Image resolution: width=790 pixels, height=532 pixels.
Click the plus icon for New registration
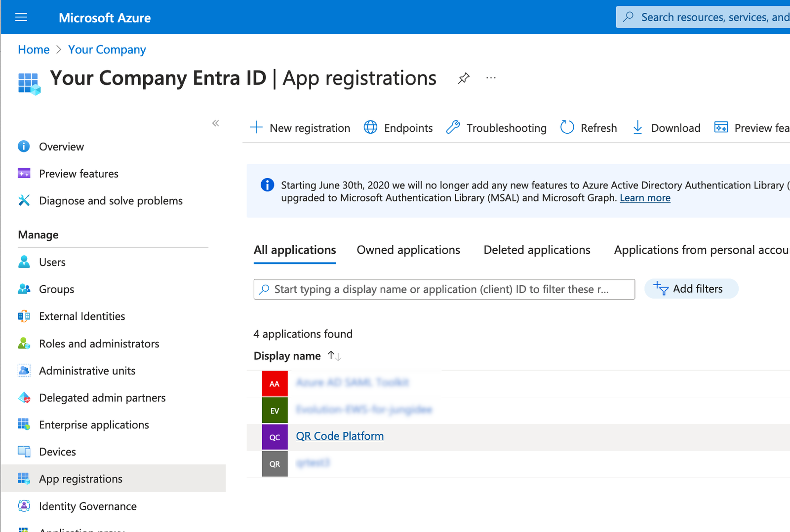[x=256, y=127]
